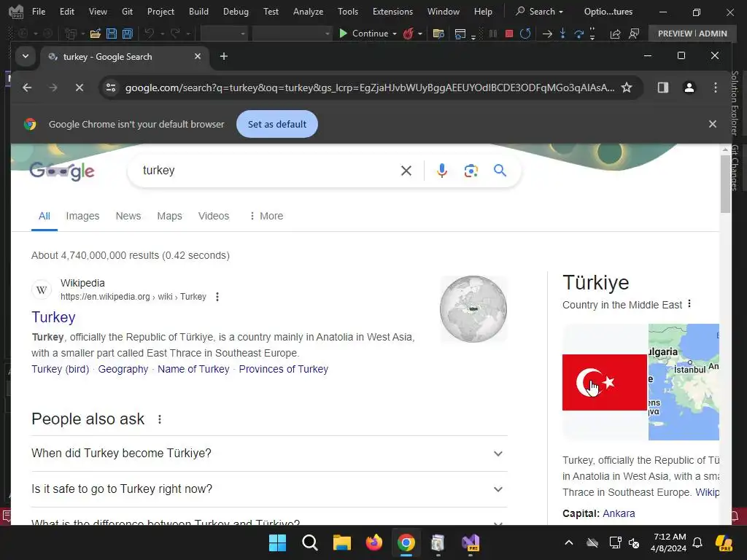This screenshot has width=747, height=560.
Task: Stop debugging with the red square
Action: point(508,34)
